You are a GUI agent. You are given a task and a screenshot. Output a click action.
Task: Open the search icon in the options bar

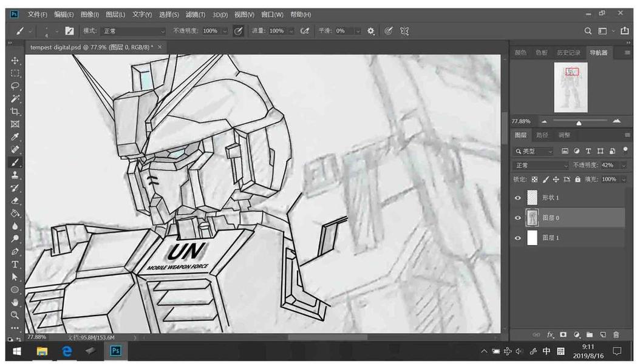pyautogui.click(x=588, y=31)
